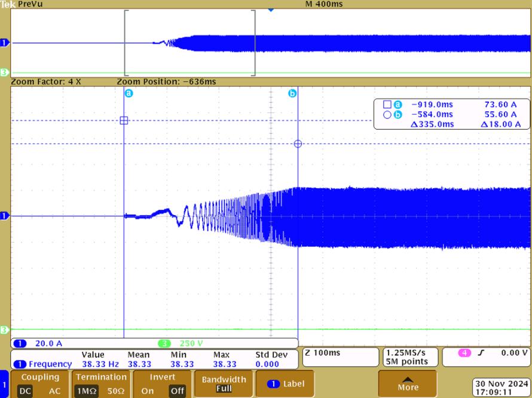Open the channel 1 Label menu
This screenshot has width=532, height=398.
[285, 384]
